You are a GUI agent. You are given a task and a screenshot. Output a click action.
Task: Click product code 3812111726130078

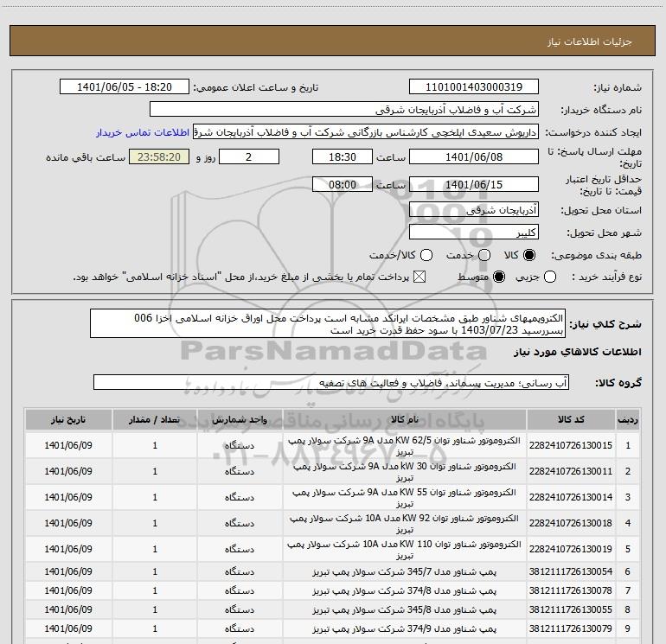(x=571, y=591)
